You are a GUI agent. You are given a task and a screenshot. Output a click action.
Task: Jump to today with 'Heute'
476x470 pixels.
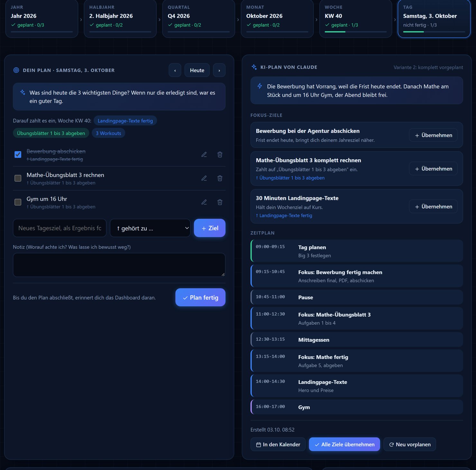point(197,70)
